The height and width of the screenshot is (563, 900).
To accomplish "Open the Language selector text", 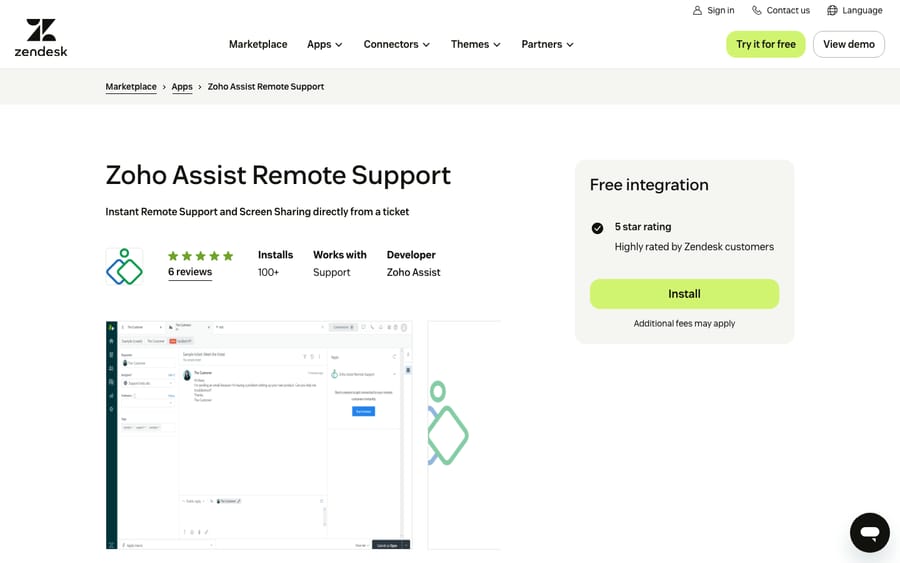I will 862,10.
